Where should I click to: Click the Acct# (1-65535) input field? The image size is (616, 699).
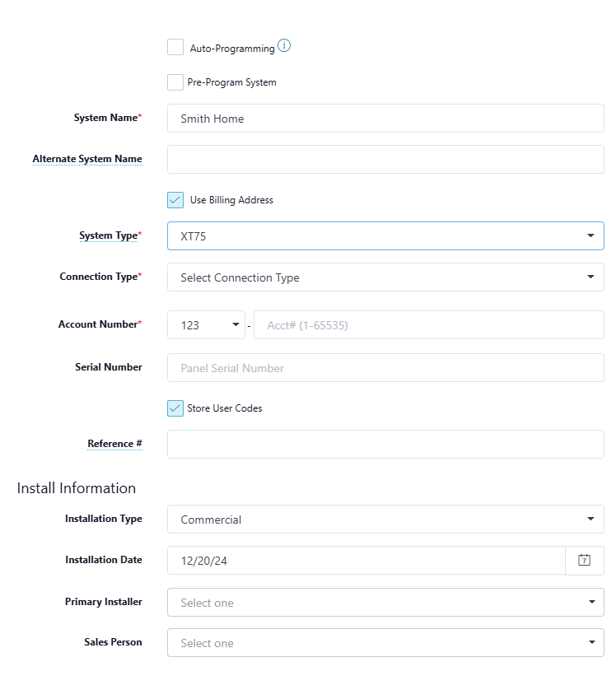coord(428,324)
